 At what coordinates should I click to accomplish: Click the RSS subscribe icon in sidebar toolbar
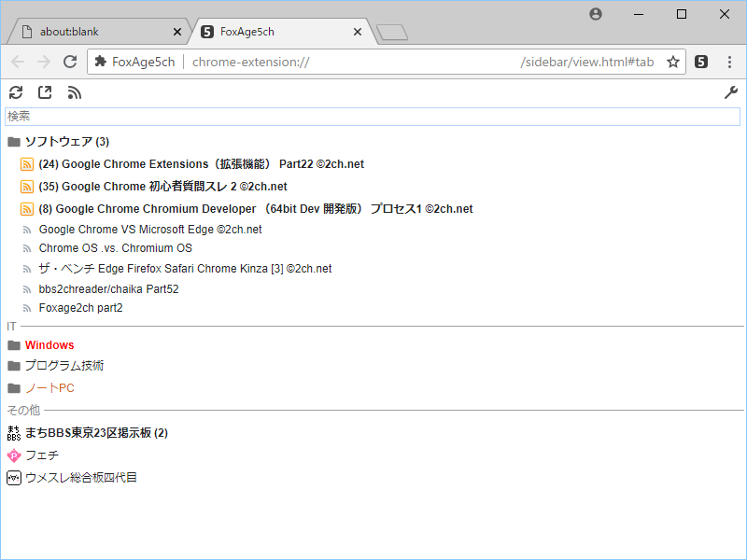[75, 92]
